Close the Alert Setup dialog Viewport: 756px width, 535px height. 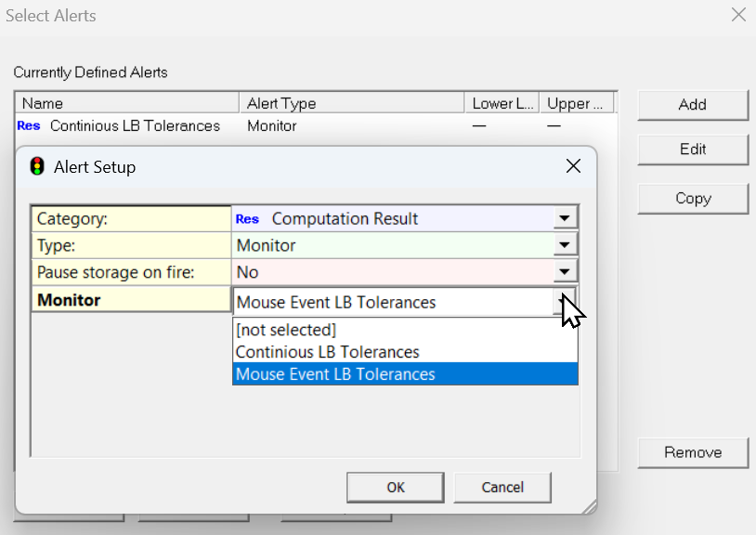573,167
